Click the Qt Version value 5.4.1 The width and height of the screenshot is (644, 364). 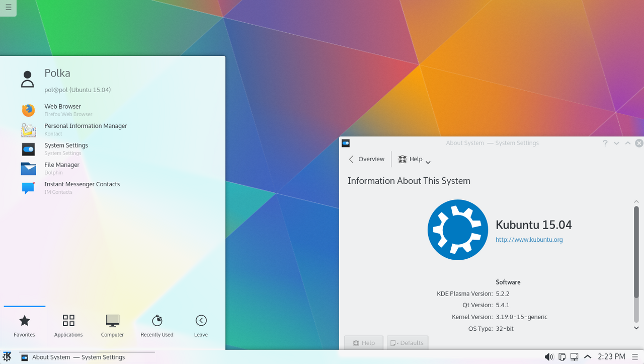(503, 305)
